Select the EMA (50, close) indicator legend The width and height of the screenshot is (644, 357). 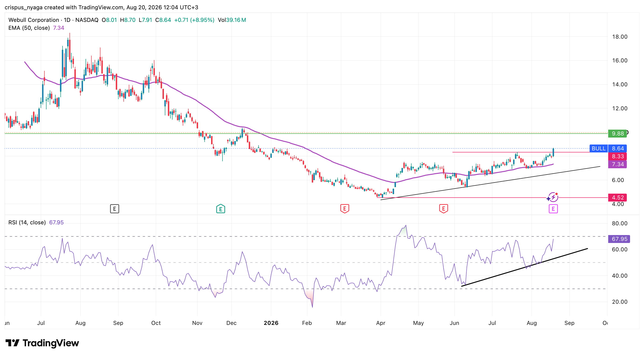click(x=29, y=28)
